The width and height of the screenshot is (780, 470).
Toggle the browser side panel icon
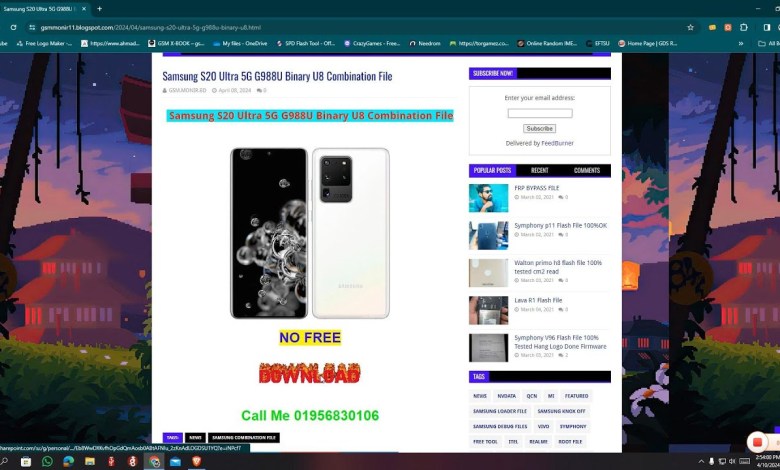(x=767, y=27)
